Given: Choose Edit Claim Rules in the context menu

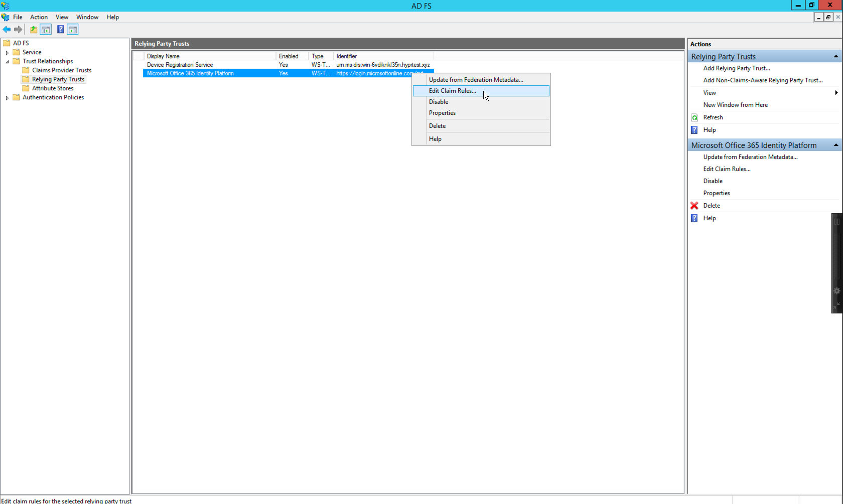Looking at the screenshot, I should [481, 91].
